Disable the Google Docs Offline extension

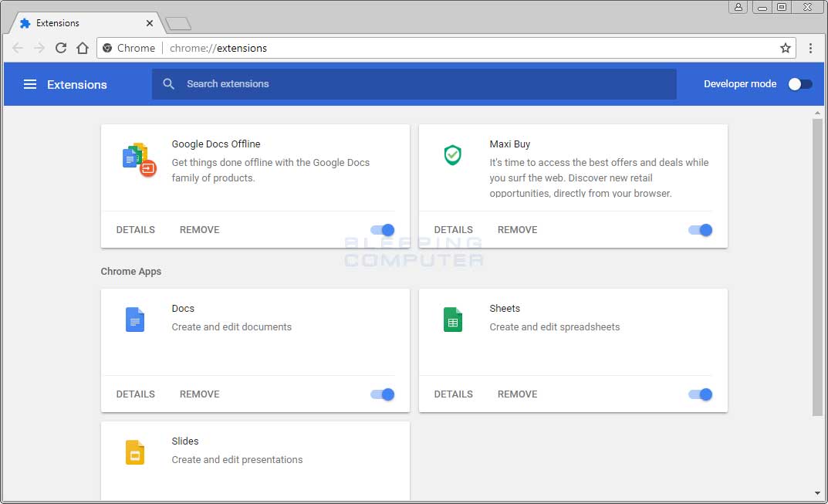point(383,230)
